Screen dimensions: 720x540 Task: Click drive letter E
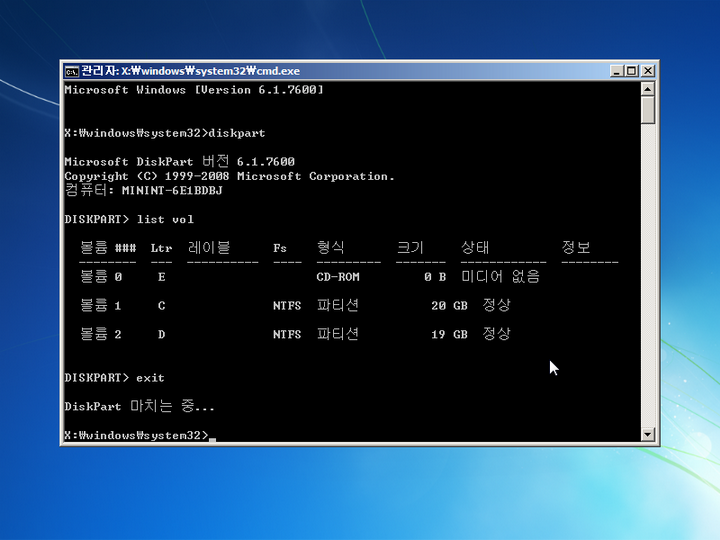coord(161,277)
